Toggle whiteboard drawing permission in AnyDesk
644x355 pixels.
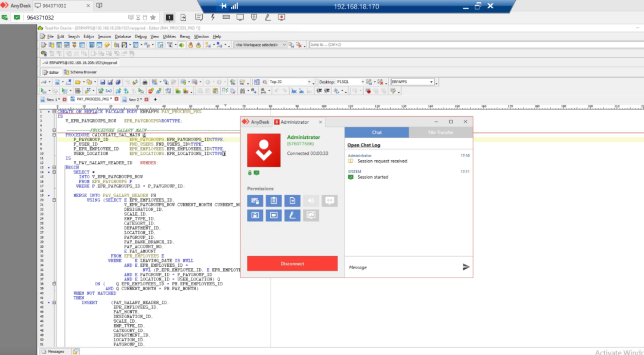[292, 216]
